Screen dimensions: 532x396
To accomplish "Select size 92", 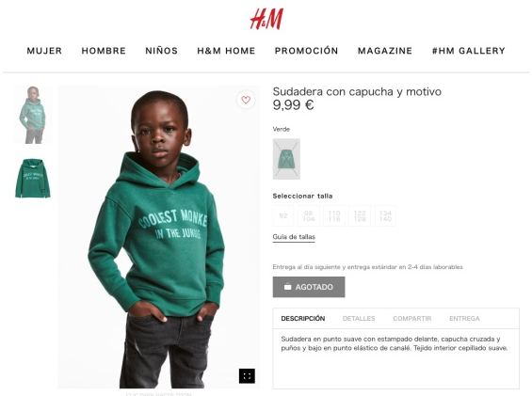I will [283, 216].
